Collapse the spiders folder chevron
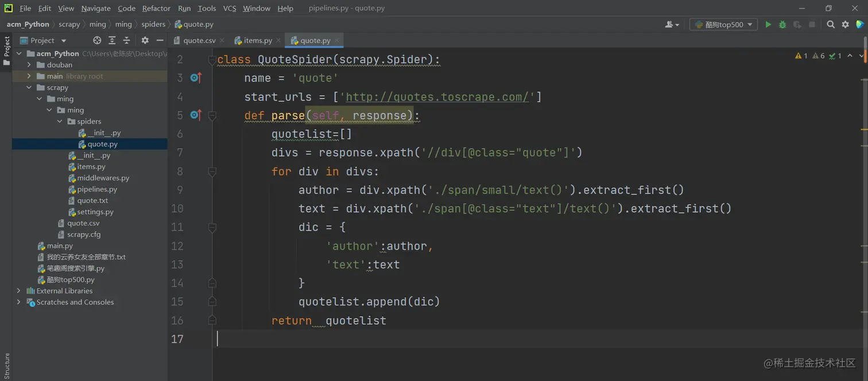The image size is (868, 381). (x=60, y=121)
